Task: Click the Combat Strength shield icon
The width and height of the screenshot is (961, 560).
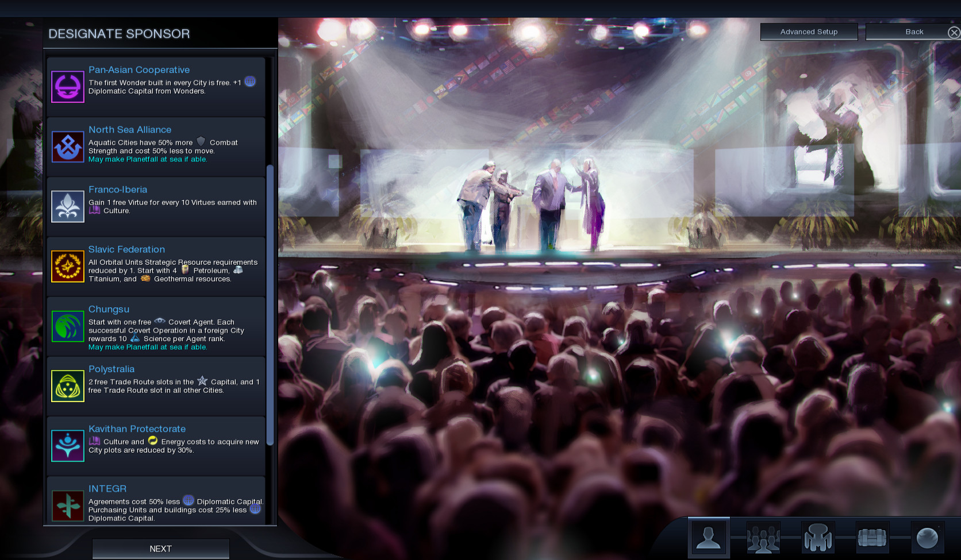Action: tap(201, 141)
